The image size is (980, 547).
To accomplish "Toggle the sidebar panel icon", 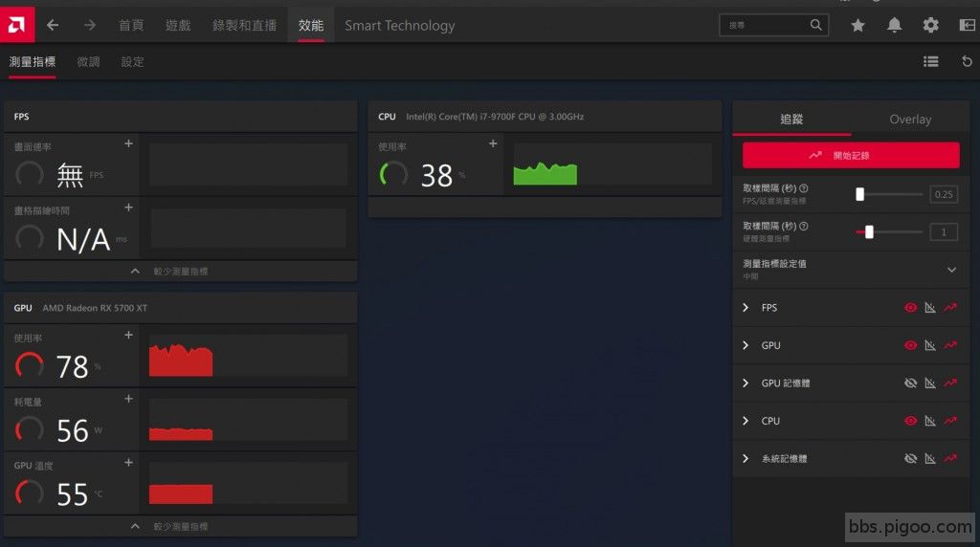I will tap(967, 25).
